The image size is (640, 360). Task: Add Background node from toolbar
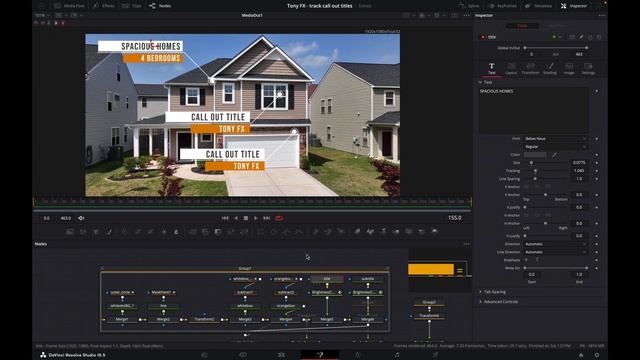[x=70, y=231]
